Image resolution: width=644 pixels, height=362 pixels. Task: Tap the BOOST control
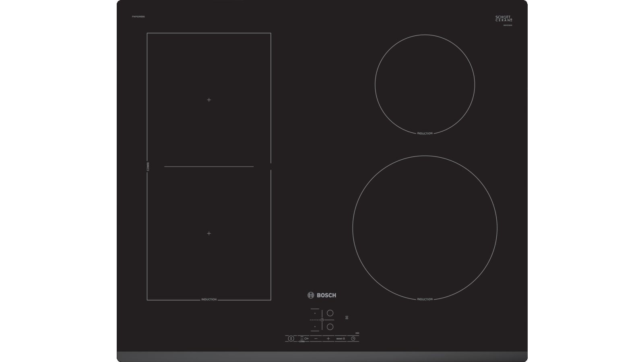point(341,339)
